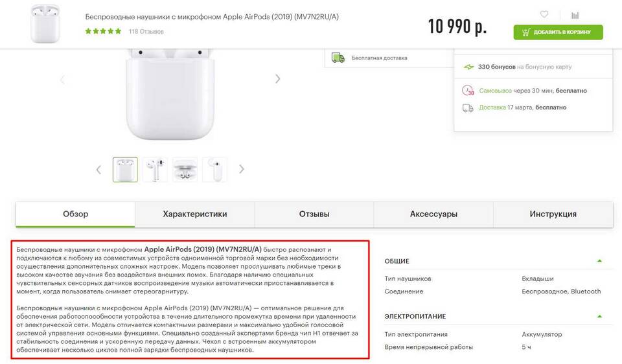Open the Характеристики tab
This screenshot has width=622, height=364.
coord(195,214)
